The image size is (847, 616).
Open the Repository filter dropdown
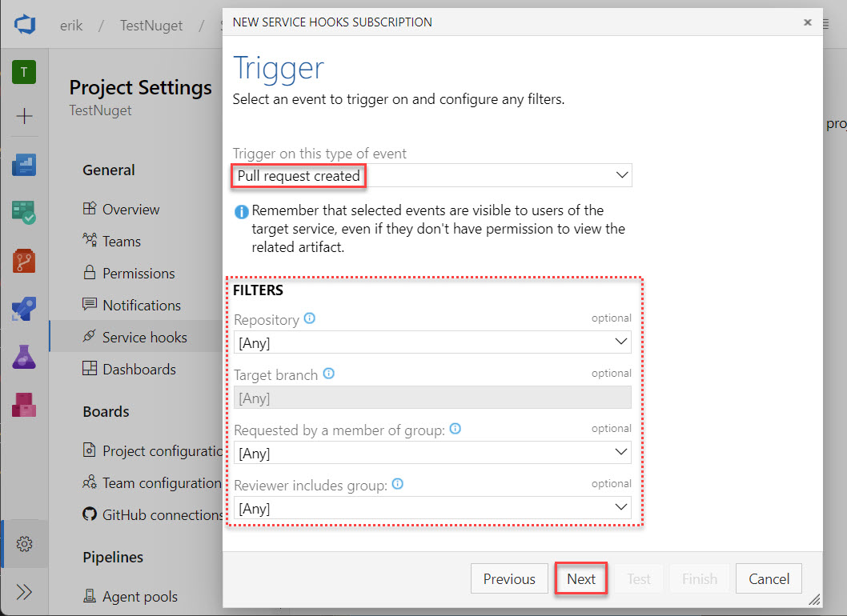pos(432,342)
